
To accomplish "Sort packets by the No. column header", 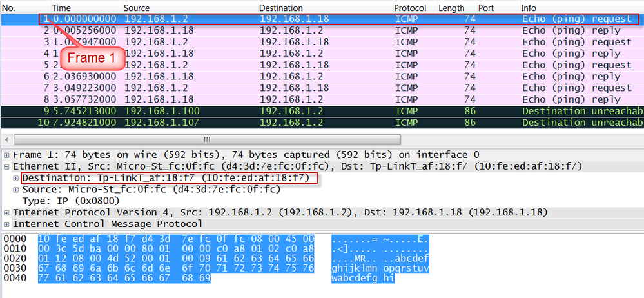I will (26, 8).
